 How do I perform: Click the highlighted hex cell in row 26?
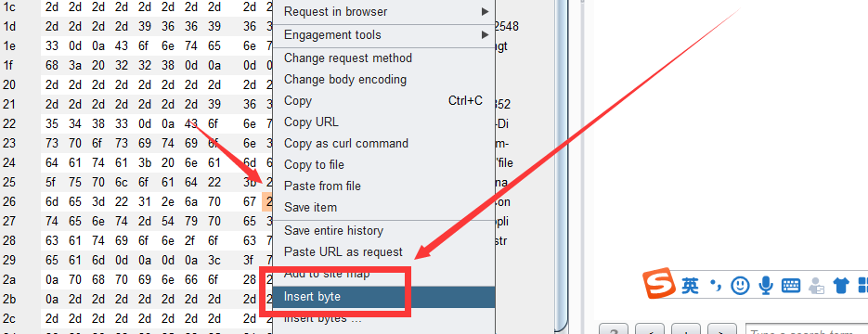coord(266,202)
